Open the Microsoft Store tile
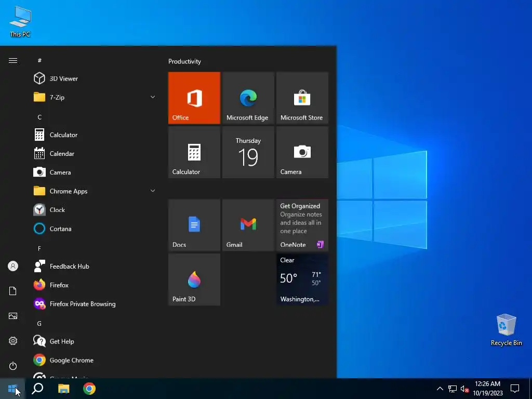Image resolution: width=532 pixels, height=399 pixels. pos(302,98)
